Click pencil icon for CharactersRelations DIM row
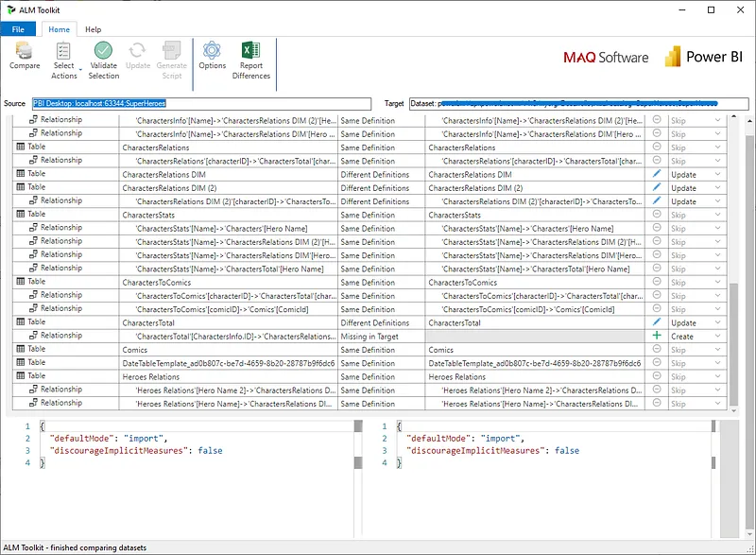This screenshot has width=756, height=555. [657, 174]
